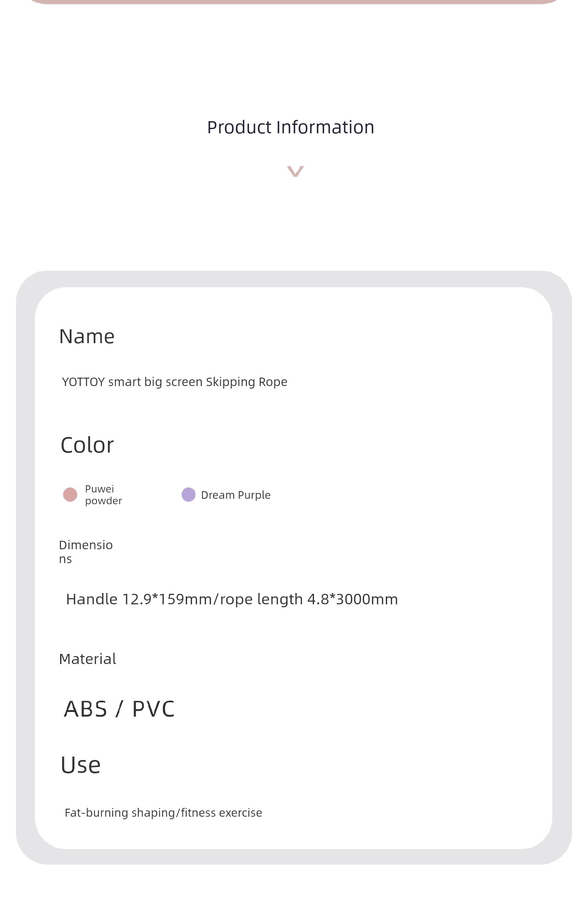The image size is (588, 921).
Task: Select the Dream Purple color swatch
Action: [188, 495]
